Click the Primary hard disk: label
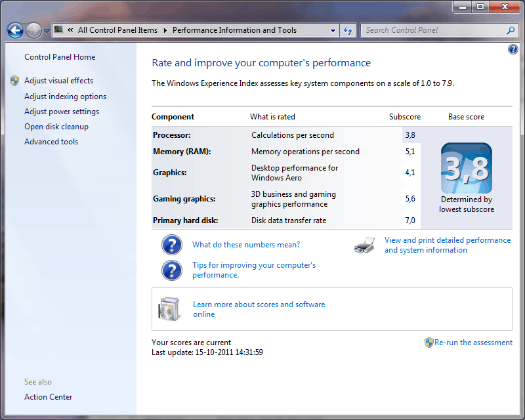Image resolution: width=525 pixels, height=420 pixels. [186, 220]
